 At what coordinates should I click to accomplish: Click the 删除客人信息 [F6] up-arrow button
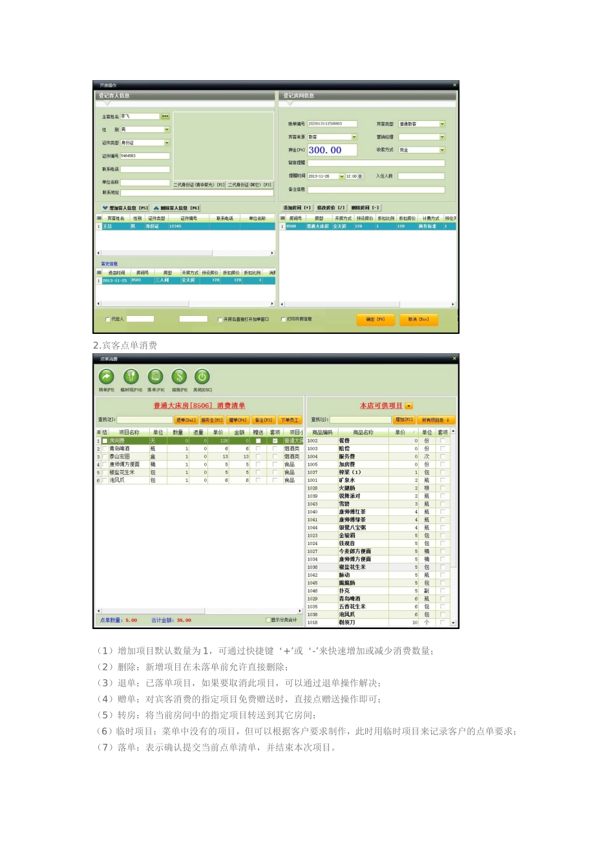176,208
